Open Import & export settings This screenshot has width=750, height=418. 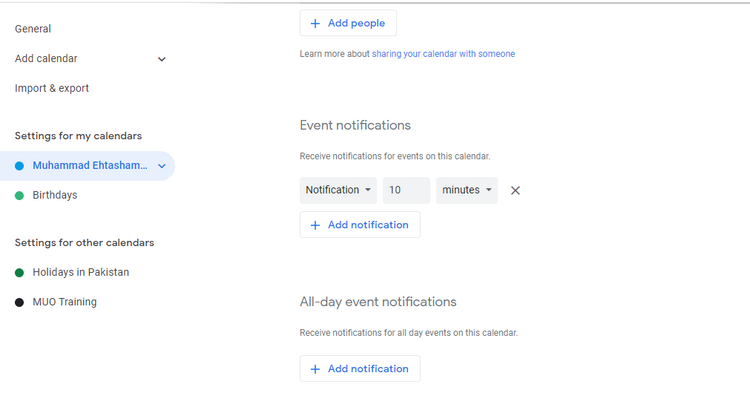[x=52, y=88]
